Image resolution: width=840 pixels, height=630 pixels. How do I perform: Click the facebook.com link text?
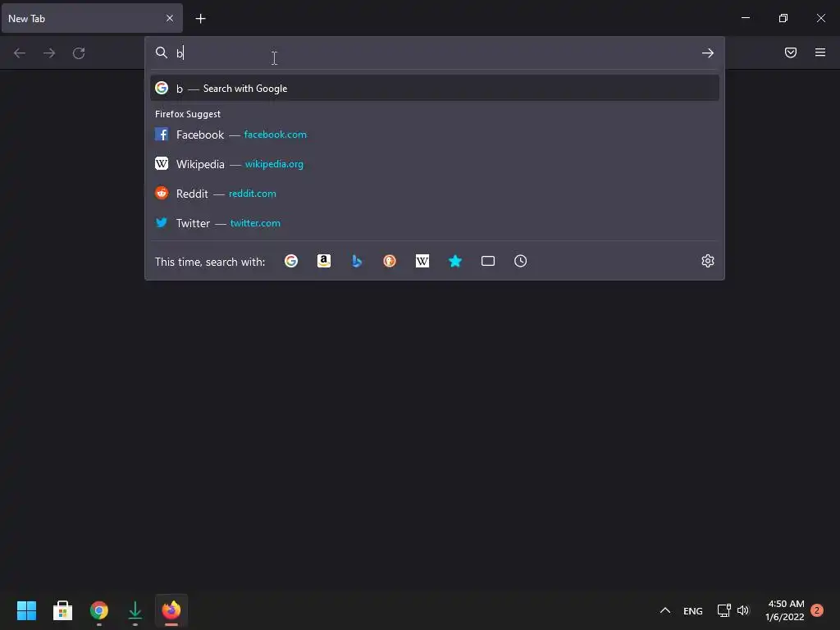tap(276, 135)
